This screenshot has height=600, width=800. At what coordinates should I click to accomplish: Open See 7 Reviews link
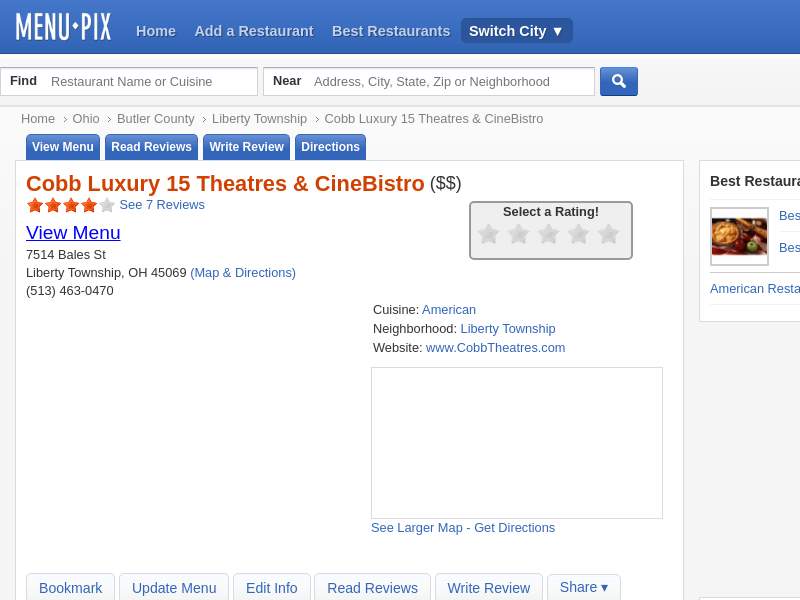coord(162,205)
